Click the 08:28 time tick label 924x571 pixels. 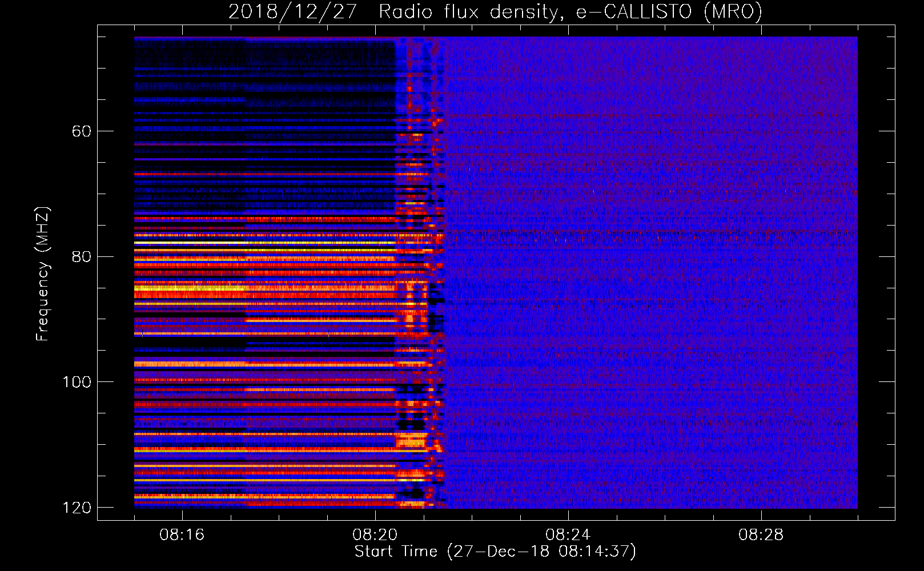click(x=761, y=535)
